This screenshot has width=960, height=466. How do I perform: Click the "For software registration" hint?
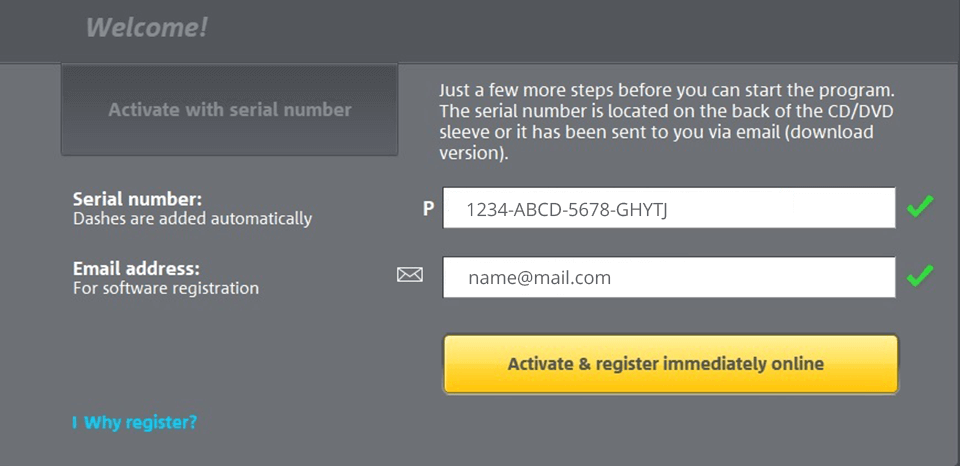point(166,288)
